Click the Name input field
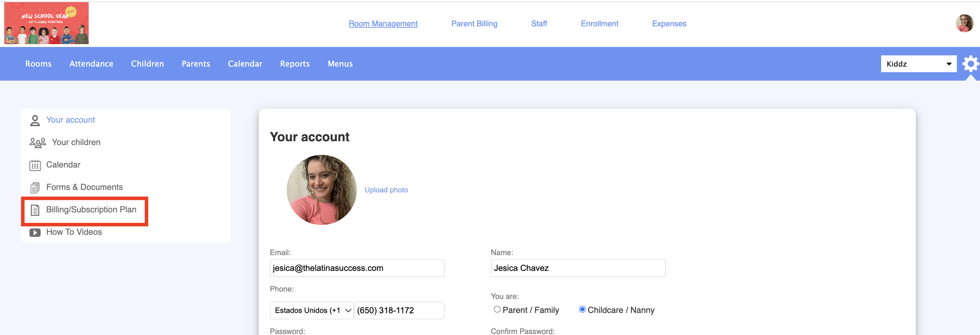This screenshot has height=335, width=980. coord(578,268)
